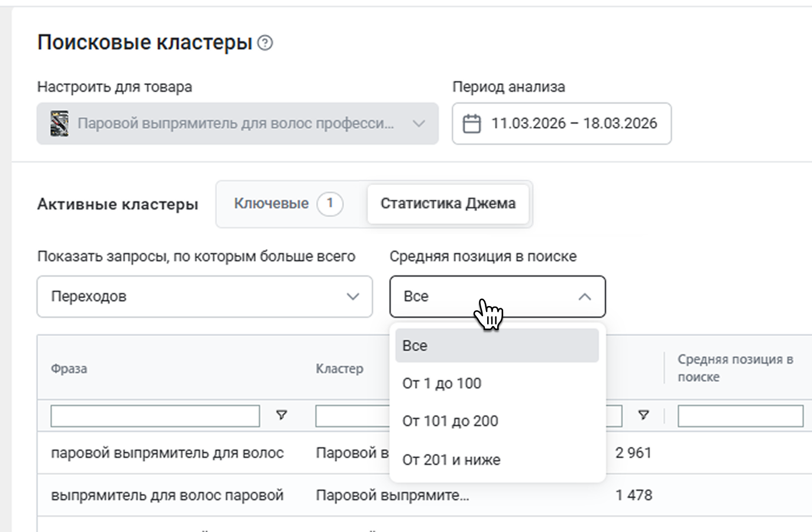
Task: Click the Кластер column filter input
Action: pos(352,415)
